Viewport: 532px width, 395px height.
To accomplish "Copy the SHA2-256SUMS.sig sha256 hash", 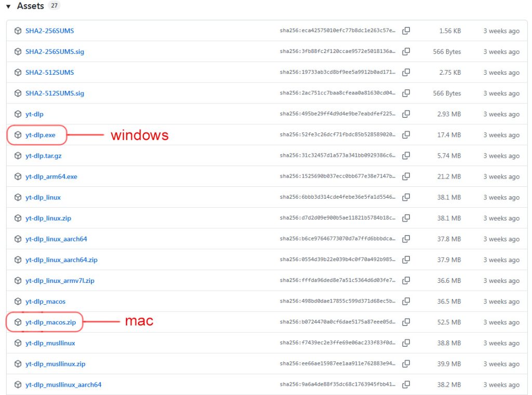I will tap(406, 51).
